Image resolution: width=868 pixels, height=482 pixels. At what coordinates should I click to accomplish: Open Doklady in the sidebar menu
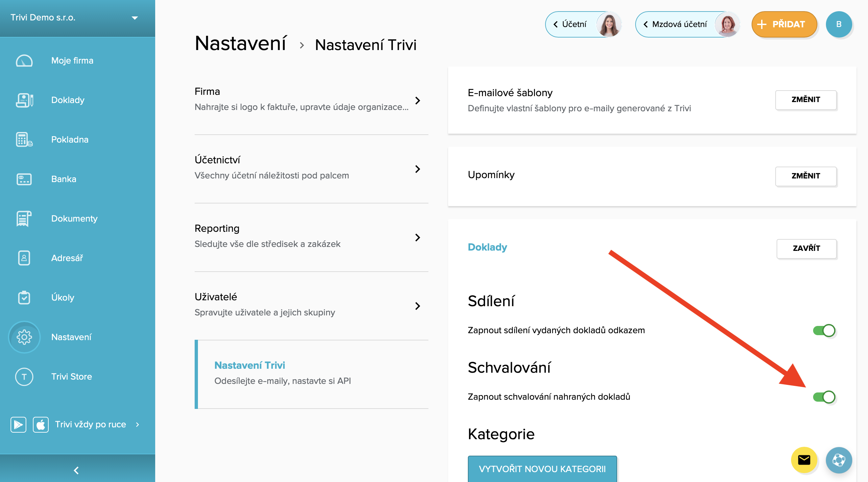68,100
